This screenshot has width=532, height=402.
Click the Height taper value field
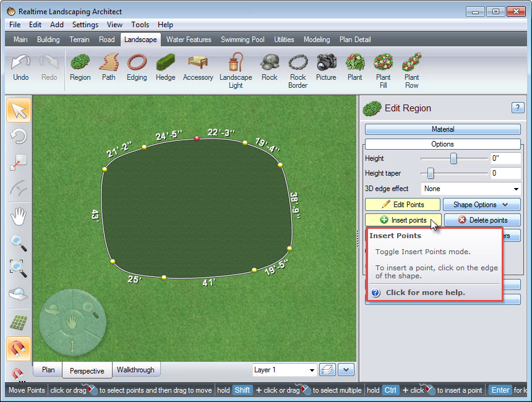[x=505, y=173]
